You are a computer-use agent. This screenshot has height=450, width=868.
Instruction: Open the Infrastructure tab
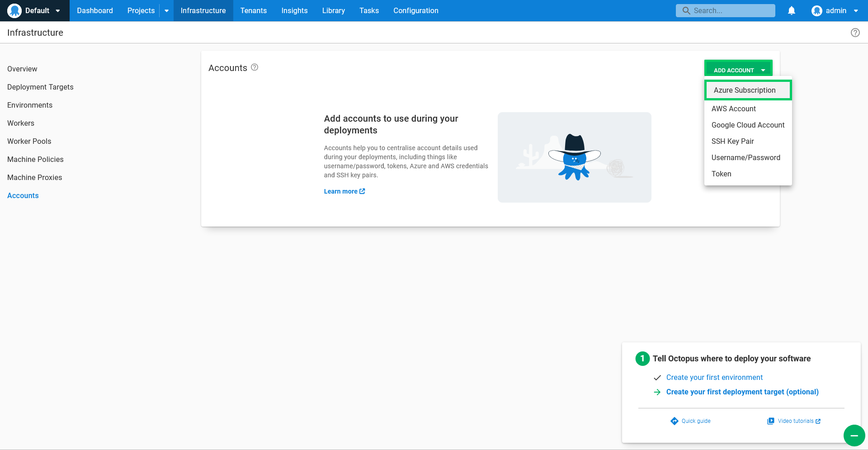click(x=203, y=10)
